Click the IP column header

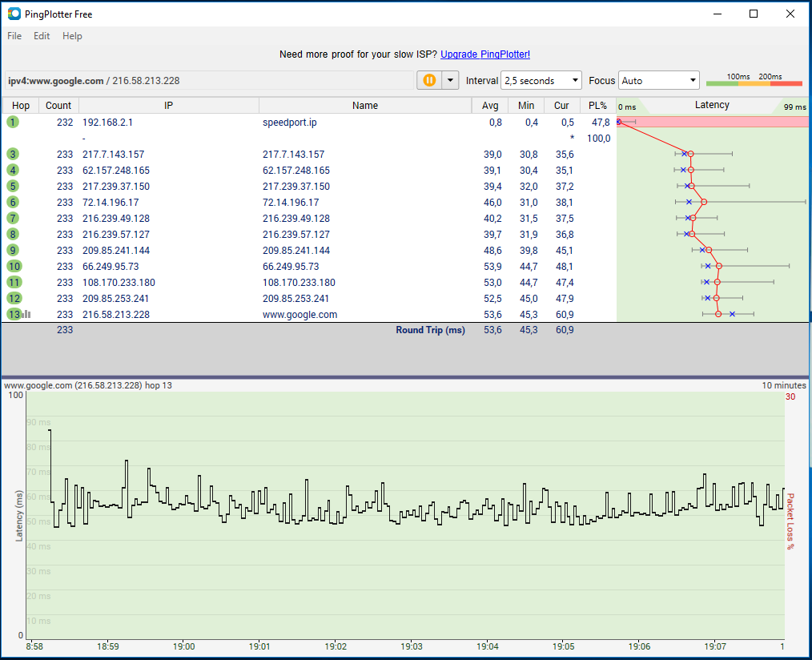[169, 106]
